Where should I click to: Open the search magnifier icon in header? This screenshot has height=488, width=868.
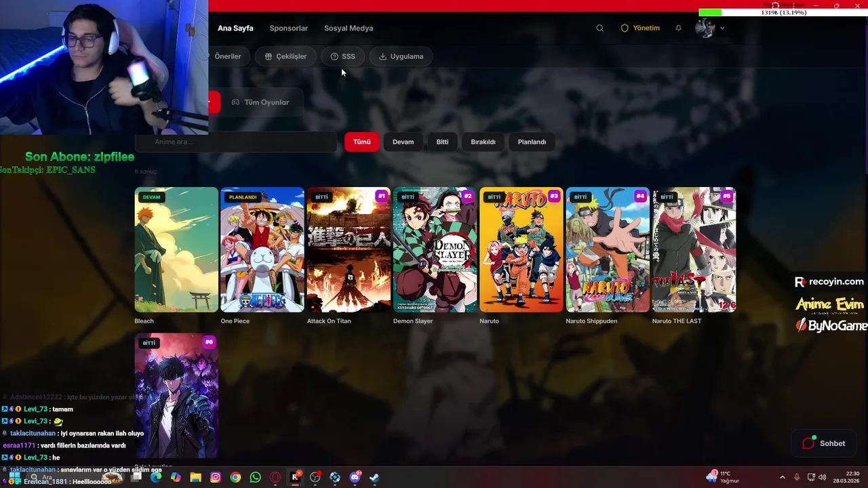(599, 28)
